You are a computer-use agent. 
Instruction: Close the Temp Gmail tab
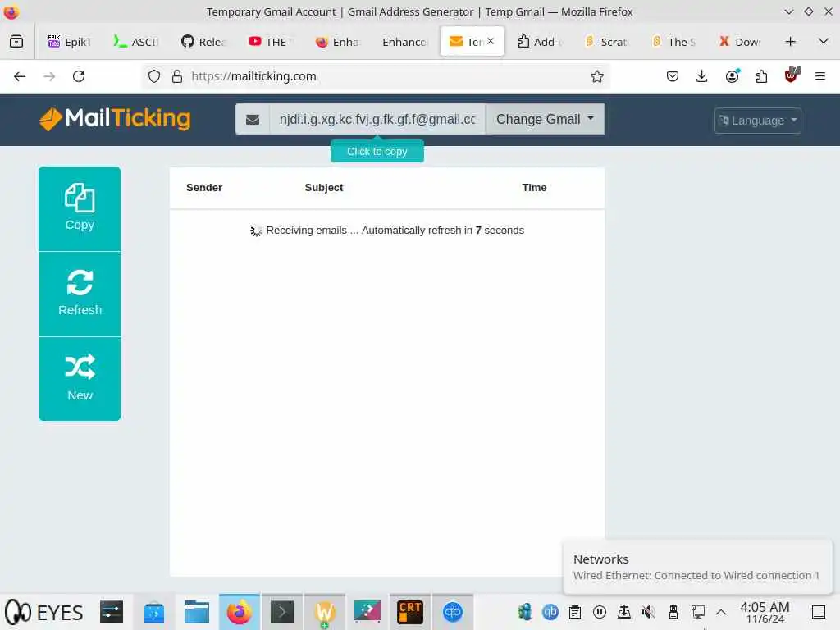click(x=491, y=41)
